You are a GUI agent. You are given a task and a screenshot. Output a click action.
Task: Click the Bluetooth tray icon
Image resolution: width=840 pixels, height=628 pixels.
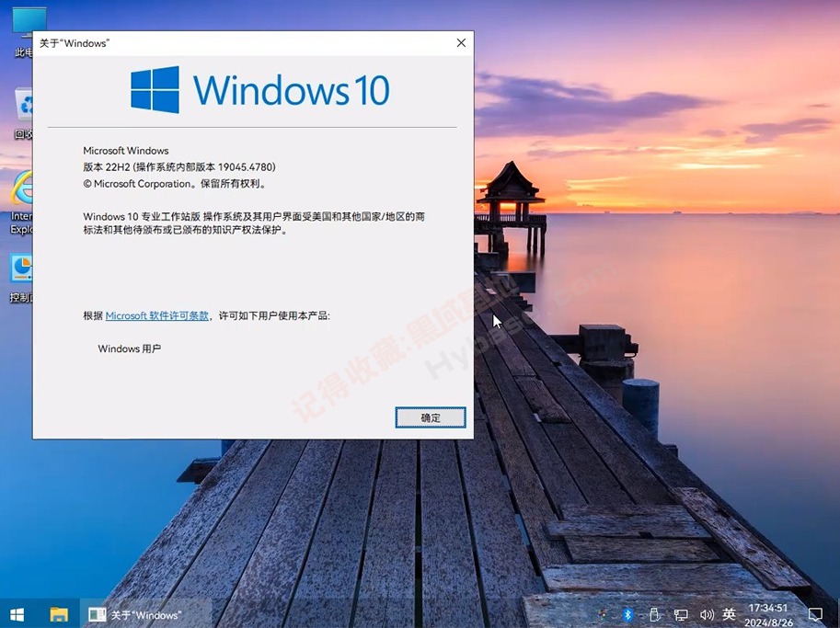coord(627,614)
